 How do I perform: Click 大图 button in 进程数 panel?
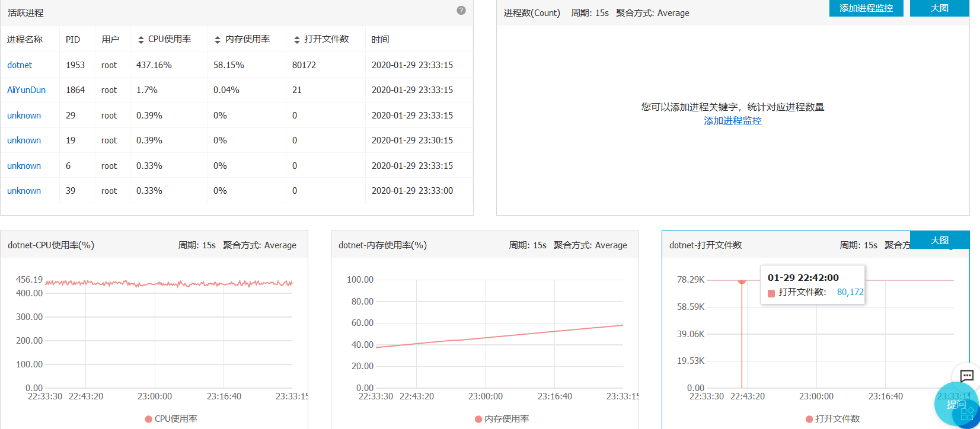click(940, 8)
